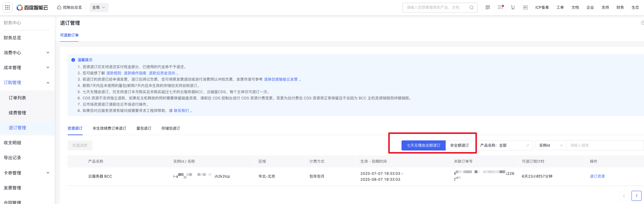Click the Baidu AI Cloud logo
This screenshot has width=644, height=204.
click(x=32, y=7)
